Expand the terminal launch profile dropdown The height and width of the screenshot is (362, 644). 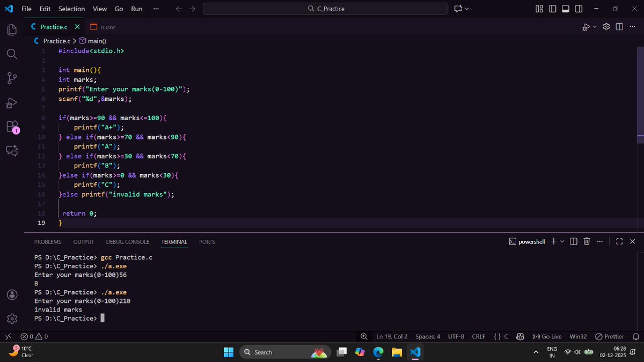561,241
